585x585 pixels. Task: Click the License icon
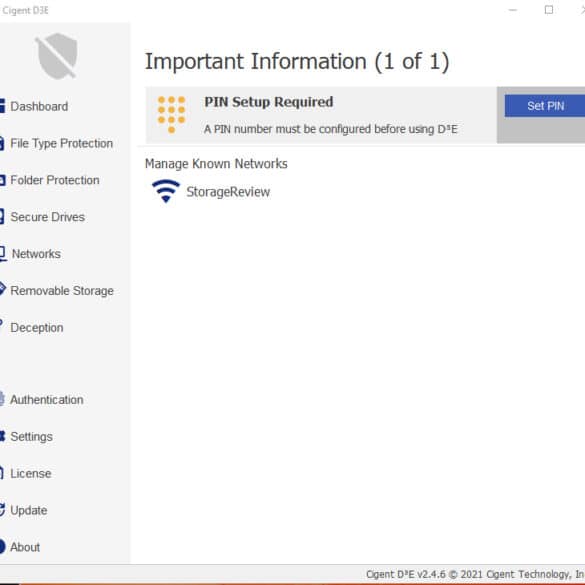(1, 473)
